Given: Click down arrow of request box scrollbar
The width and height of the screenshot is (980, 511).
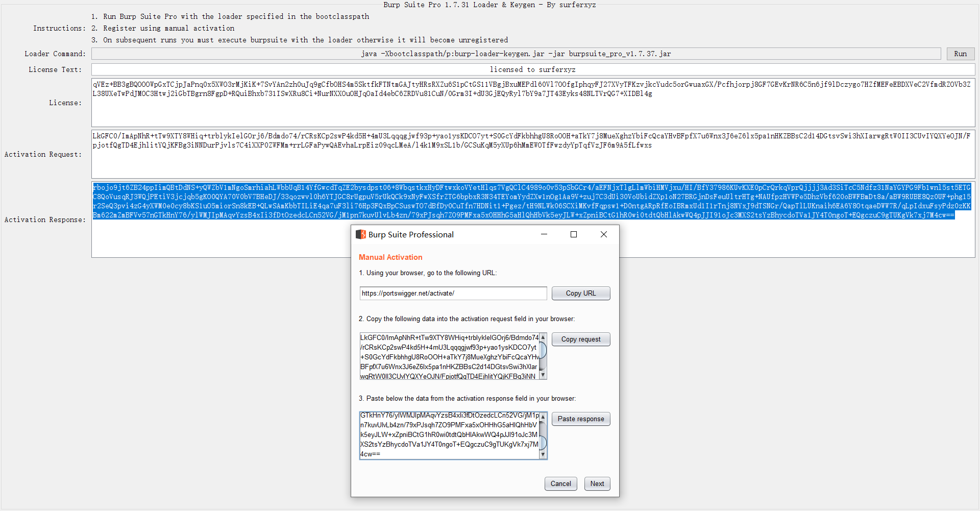Looking at the screenshot, I should tap(543, 375).
